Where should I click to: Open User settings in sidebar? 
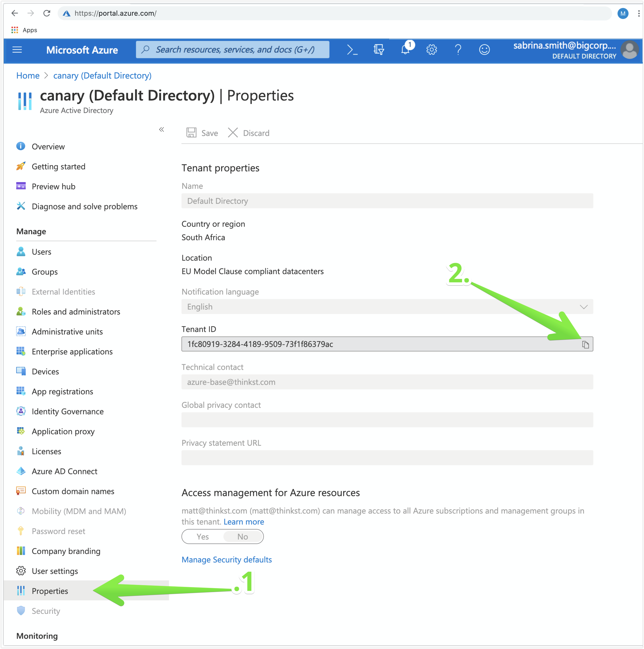55,571
